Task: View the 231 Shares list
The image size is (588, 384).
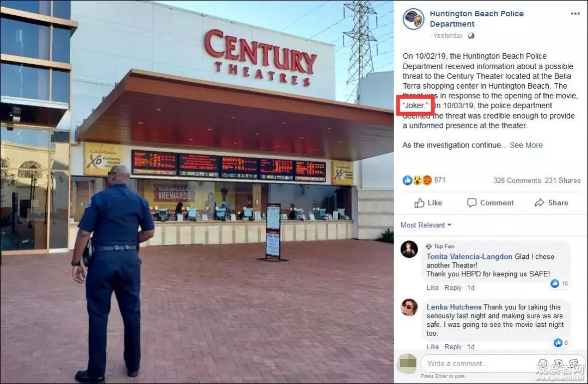Action: [x=562, y=181]
